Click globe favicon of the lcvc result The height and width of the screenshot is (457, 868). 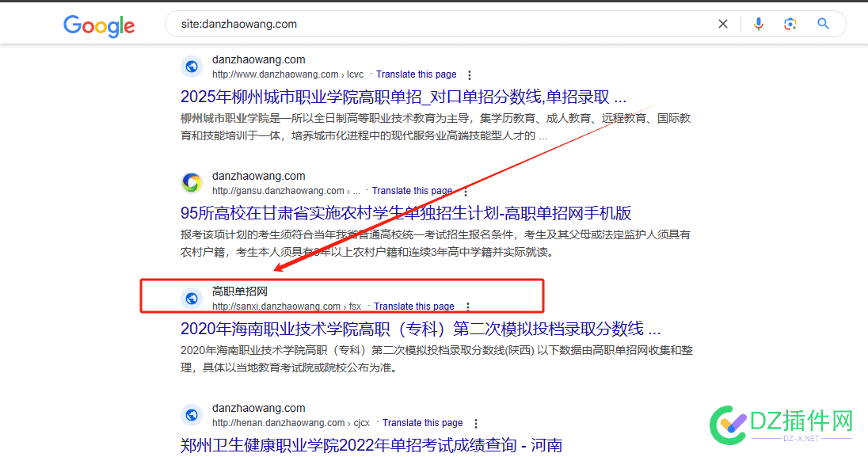pos(192,67)
